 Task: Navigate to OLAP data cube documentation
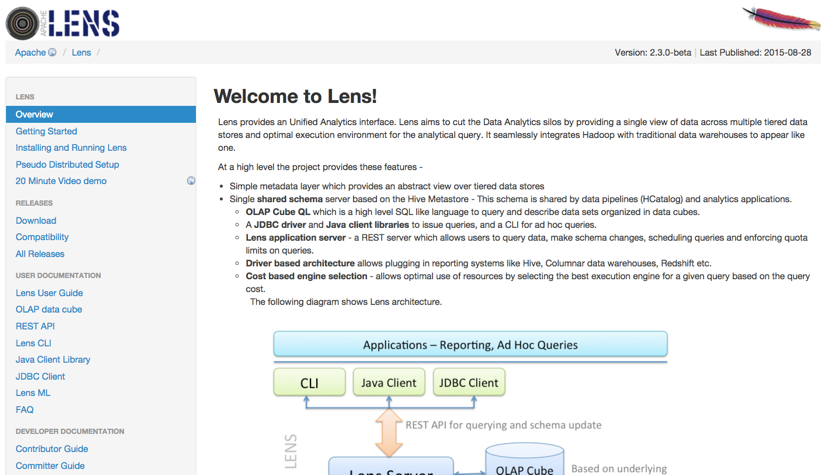click(x=49, y=310)
